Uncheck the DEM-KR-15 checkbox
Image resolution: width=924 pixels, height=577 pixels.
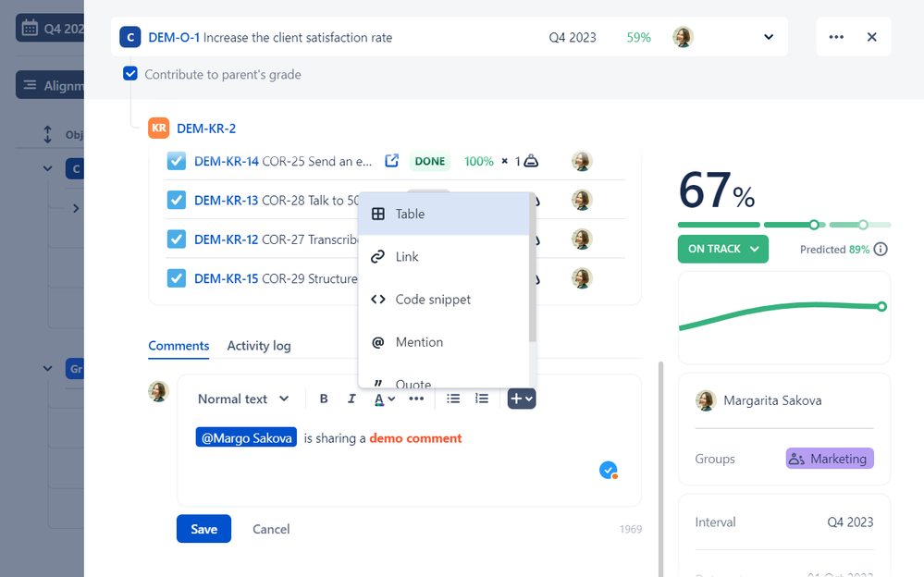coord(176,277)
